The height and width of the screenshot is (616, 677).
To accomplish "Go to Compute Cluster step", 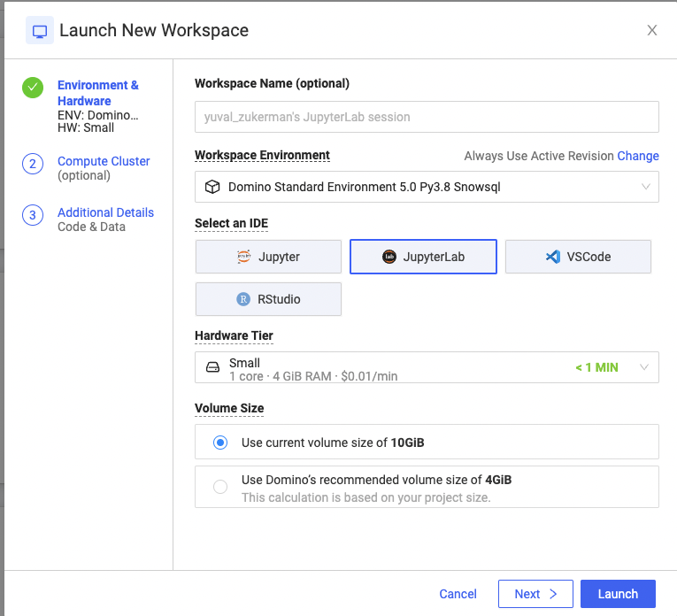I will click(104, 161).
